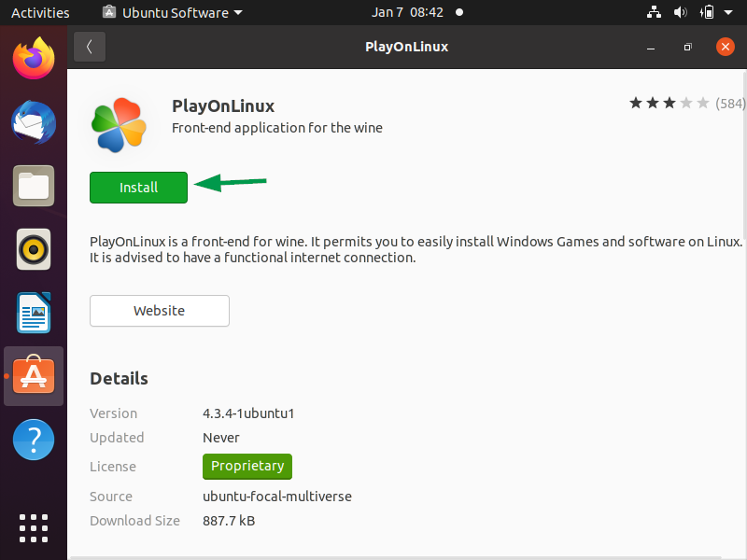This screenshot has width=747, height=560.
Task: Click the PlayOnLinux description paragraph
Action: click(x=416, y=249)
